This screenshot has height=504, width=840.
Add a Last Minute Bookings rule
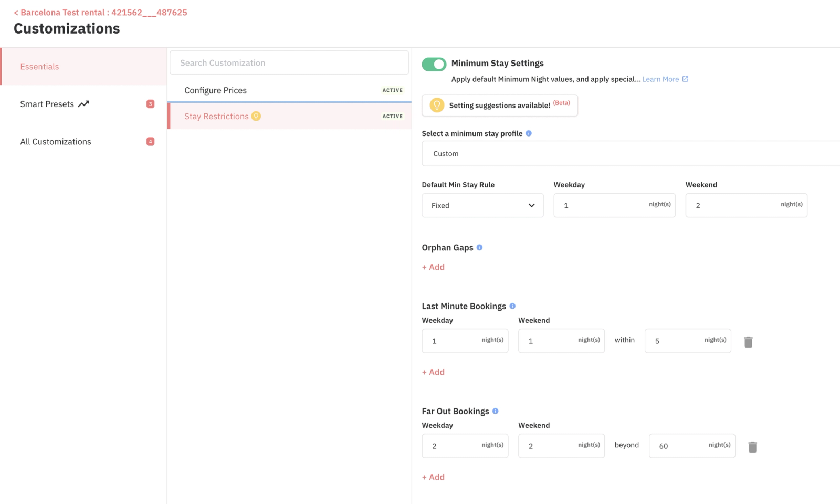tap(433, 372)
